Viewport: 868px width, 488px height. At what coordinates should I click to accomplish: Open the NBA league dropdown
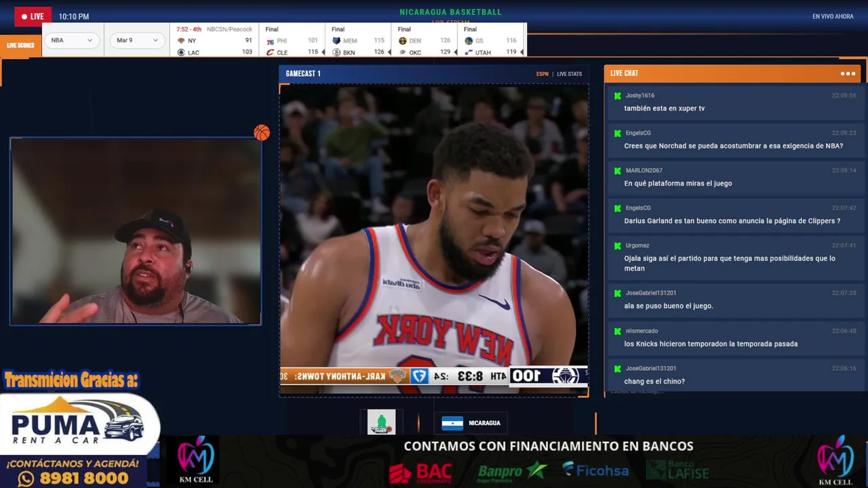[71, 40]
